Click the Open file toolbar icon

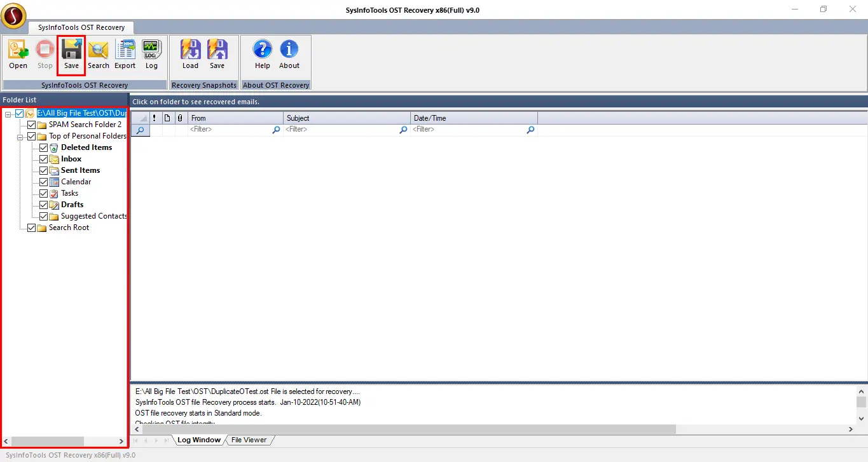18,54
